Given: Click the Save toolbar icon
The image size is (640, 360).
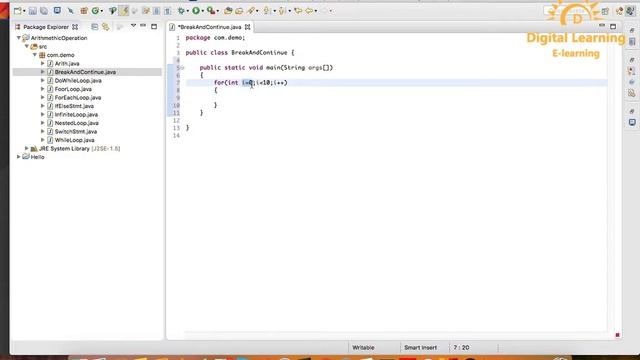Looking at the screenshot, I should 33,11.
